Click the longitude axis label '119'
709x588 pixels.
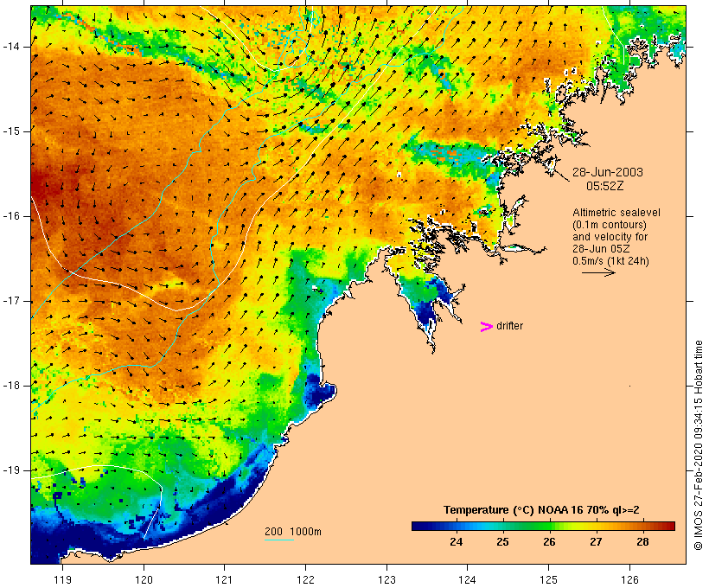tap(62, 580)
